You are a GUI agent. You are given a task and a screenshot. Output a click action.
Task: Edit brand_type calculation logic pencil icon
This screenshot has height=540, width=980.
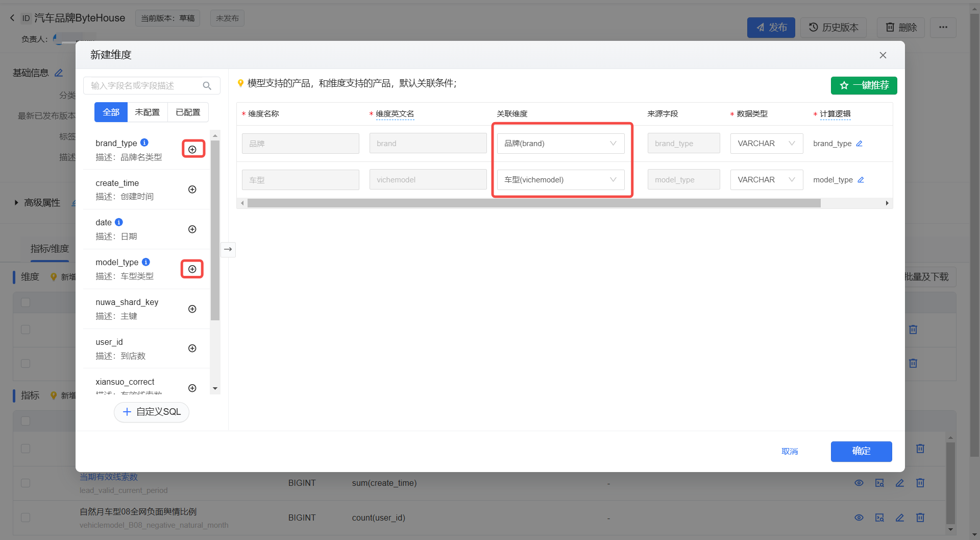[860, 144]
